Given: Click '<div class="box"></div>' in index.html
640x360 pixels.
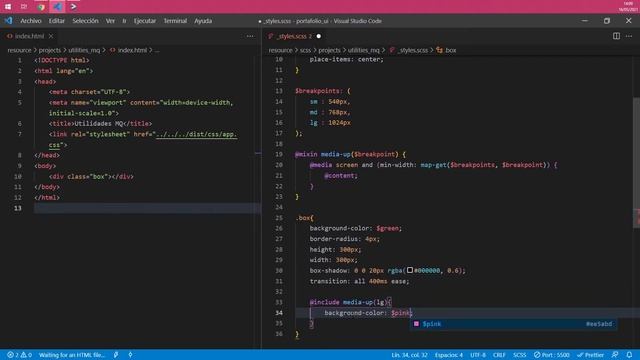Looking at the screenshot, I should coord(91,176).
